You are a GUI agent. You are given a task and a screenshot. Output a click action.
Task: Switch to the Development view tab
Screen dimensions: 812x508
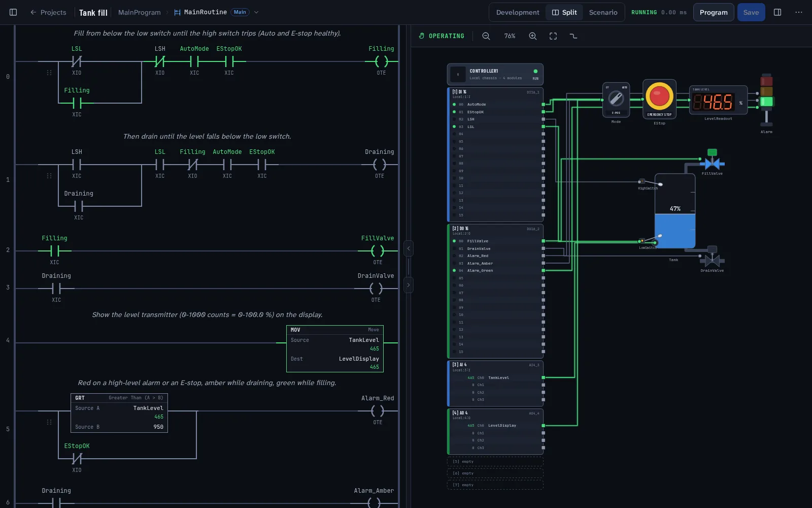518,12
